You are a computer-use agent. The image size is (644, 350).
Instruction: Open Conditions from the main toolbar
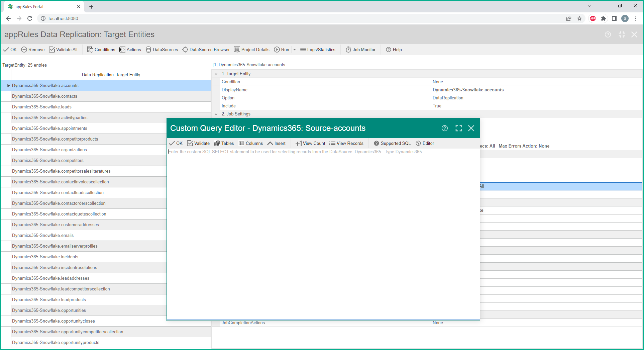[x=101, y=50]
